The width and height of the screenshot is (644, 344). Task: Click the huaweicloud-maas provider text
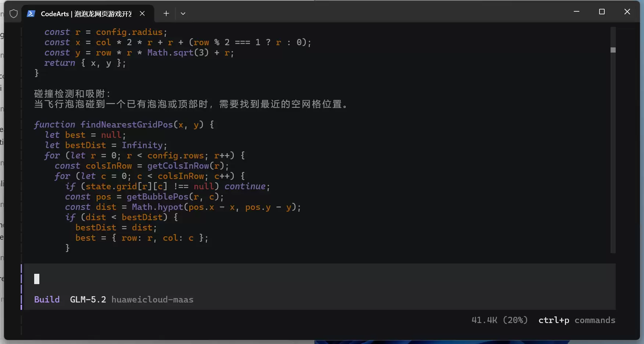152,300
